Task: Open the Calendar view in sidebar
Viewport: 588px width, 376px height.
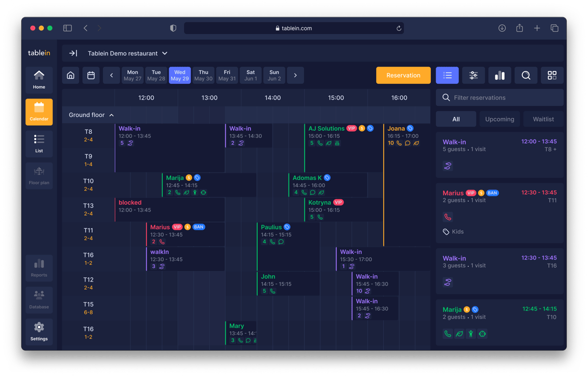Action: coord(39,112)
